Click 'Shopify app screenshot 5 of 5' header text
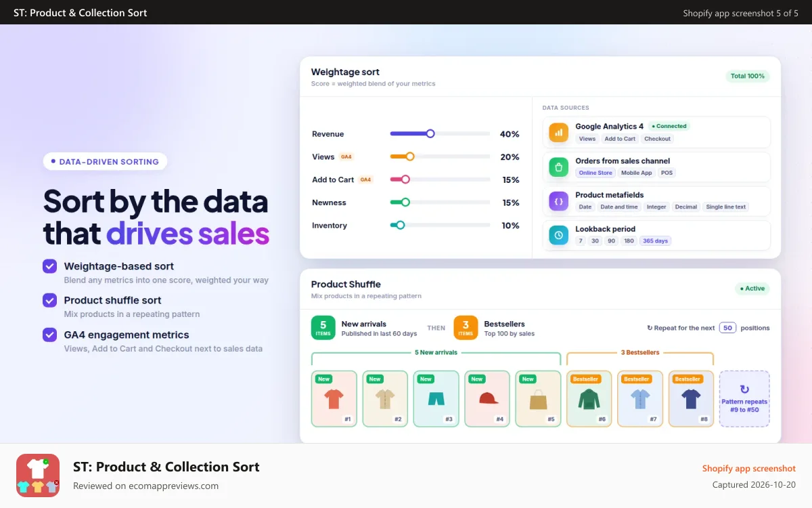812x508 pixels. point(741,13)
